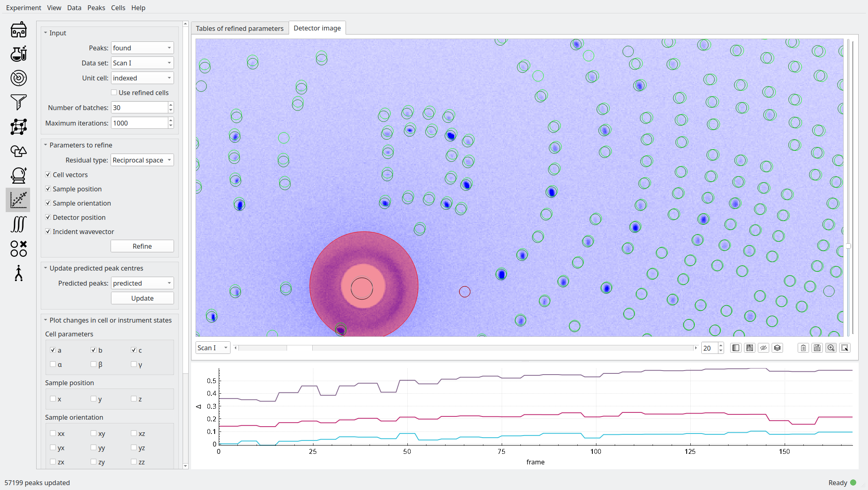The image size is (868, 490).
Task: Click the save floppy disk icon
Action: 817,348
